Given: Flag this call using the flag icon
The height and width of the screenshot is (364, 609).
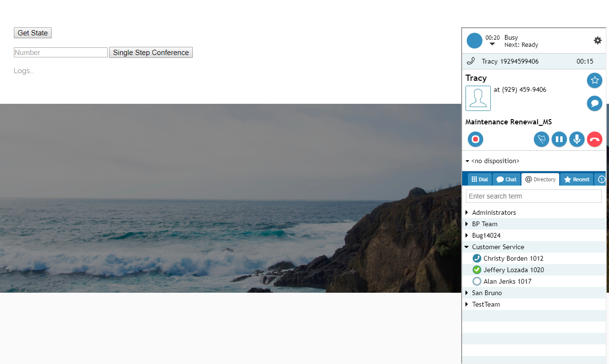Looking at the screenshot, I should point(542,139).
